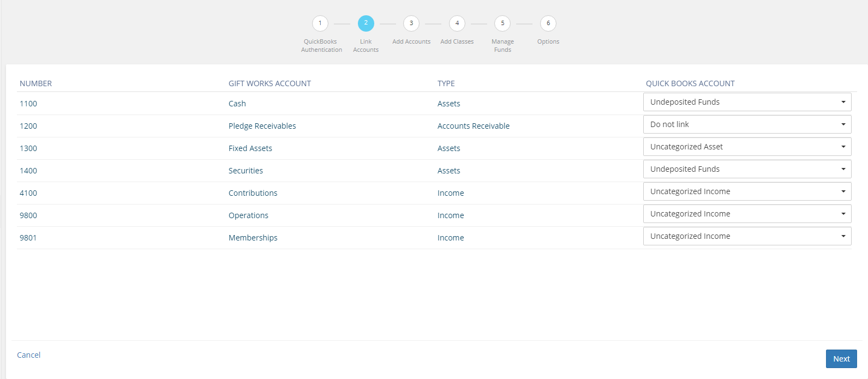
Task: Click Income type in the Memberships row
Action: 451,238
